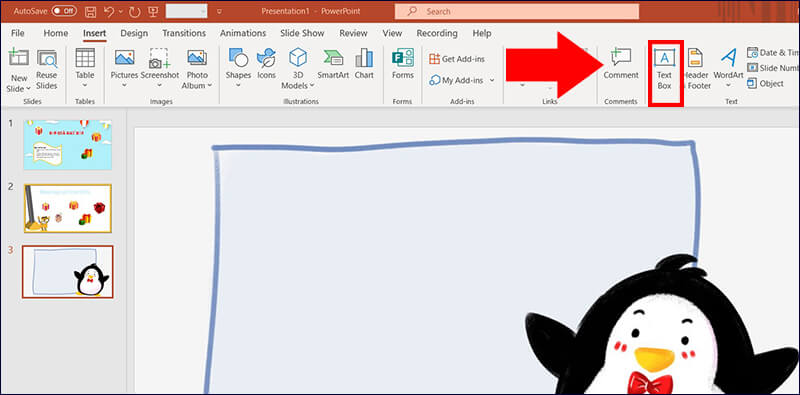
Task: Click the Forms icon
Action: [x=403, y=64]
